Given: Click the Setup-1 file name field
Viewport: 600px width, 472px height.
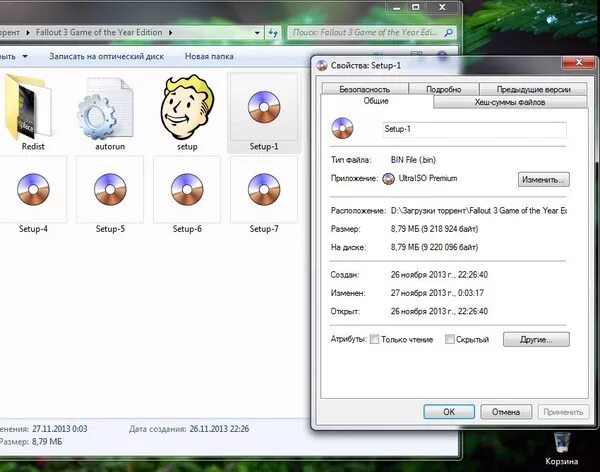Looking at the screenshot, I should [474, 129].
